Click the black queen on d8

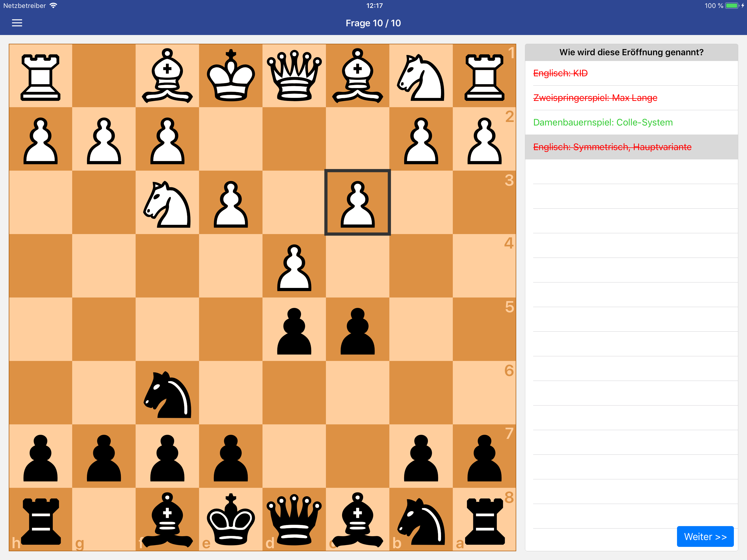(x=294, y=520)
